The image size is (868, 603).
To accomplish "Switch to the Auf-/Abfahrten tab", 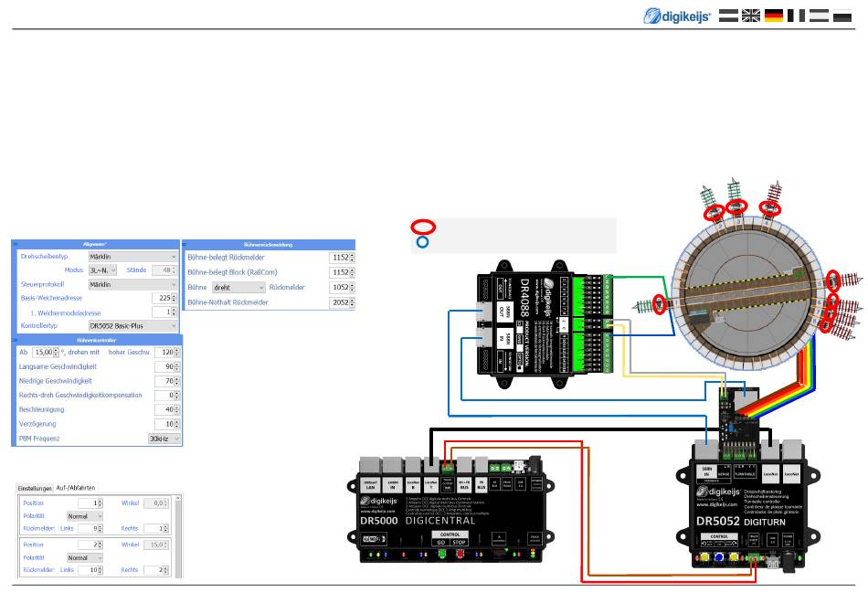I will point(76,489).
